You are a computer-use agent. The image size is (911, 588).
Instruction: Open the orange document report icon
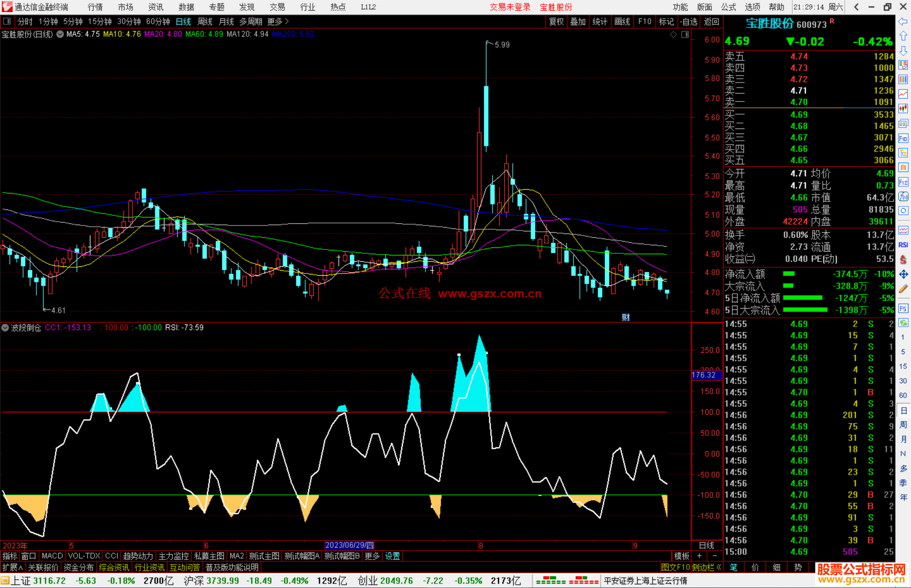tap(903, 167)
